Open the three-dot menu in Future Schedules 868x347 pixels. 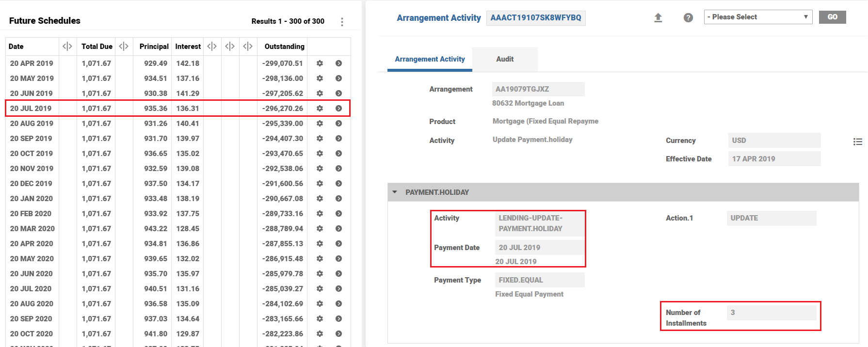tap(342, 22)
